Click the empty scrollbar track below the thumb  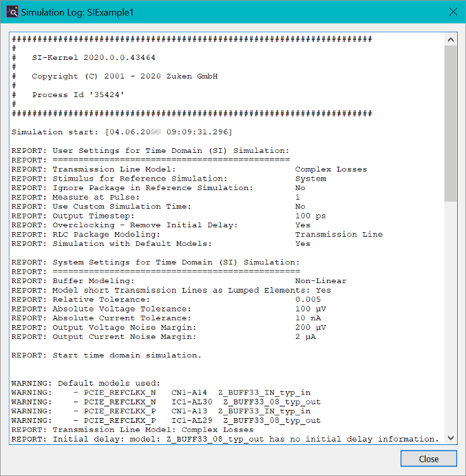pos(450,317)
